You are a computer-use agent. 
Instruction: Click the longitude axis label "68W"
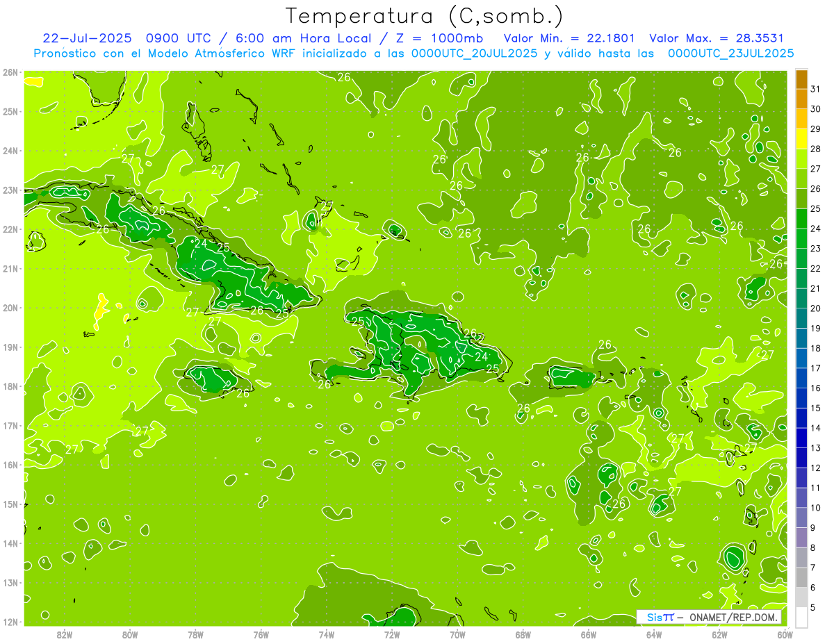[x=523, y=634]
